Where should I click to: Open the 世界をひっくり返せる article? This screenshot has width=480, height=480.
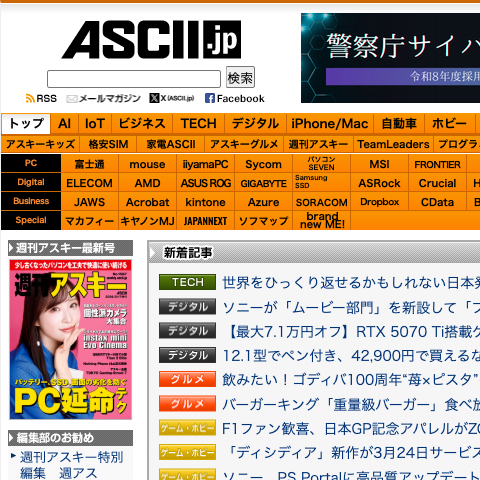[x=351, y=283]
